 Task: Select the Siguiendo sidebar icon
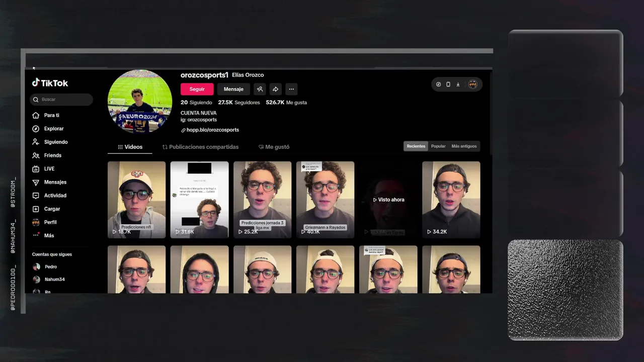tap(36, 142)
